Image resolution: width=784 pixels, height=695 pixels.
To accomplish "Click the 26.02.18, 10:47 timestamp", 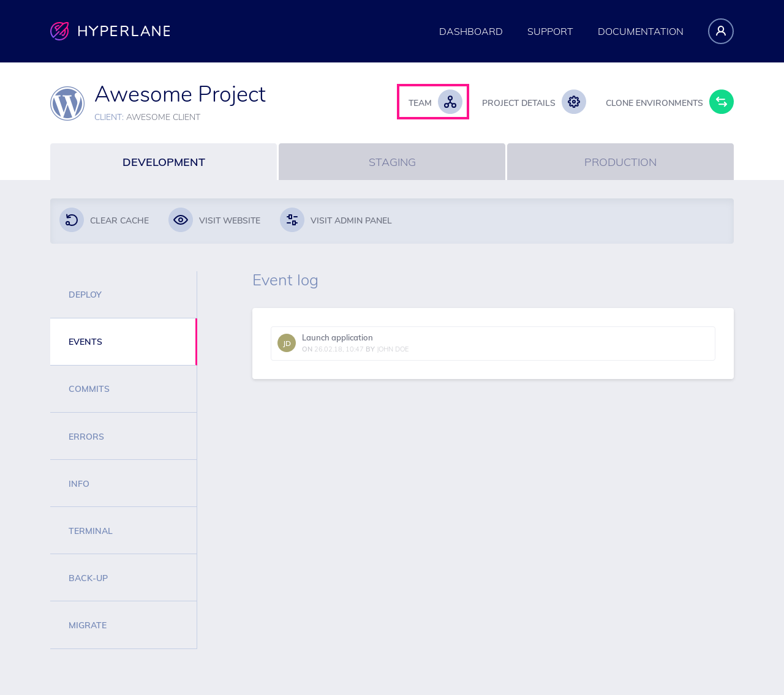I will coord(339,349).
